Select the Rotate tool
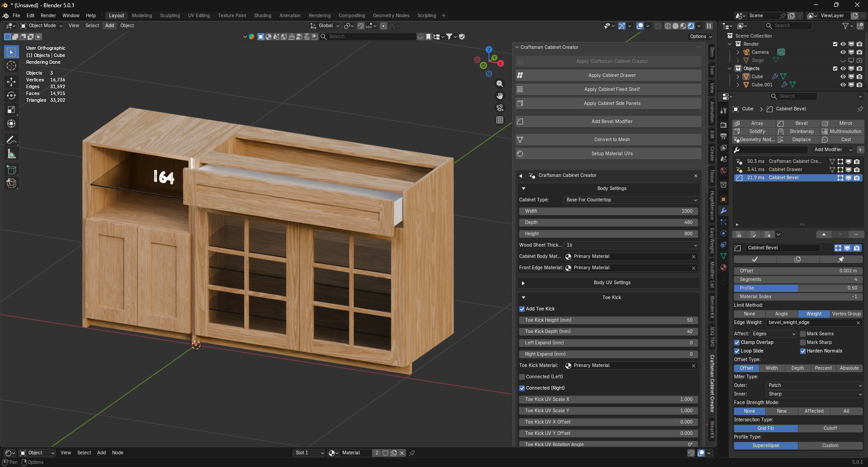The image size is (868, 467). (x=11, y=95)
